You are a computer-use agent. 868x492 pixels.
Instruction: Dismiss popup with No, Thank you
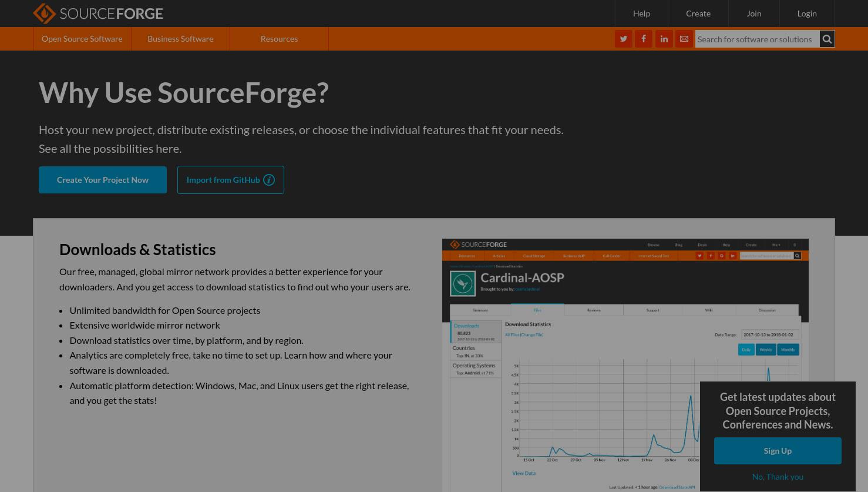point(778,477)
